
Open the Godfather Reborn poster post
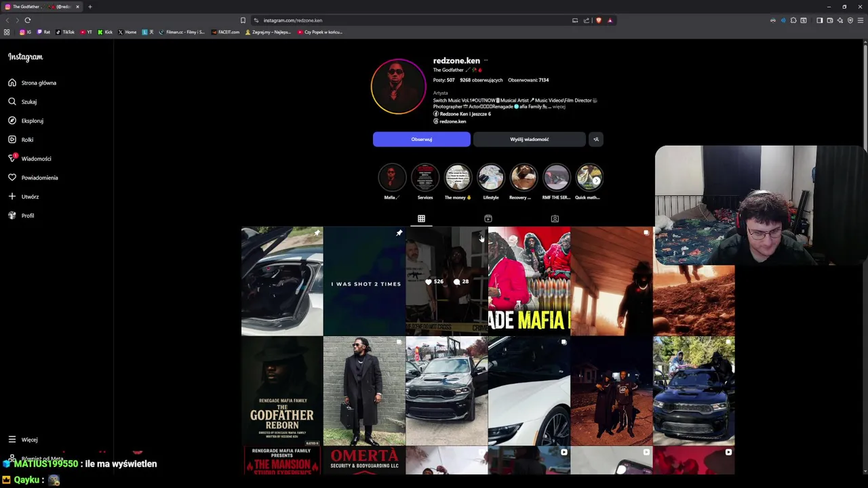[x=282, y=391]
